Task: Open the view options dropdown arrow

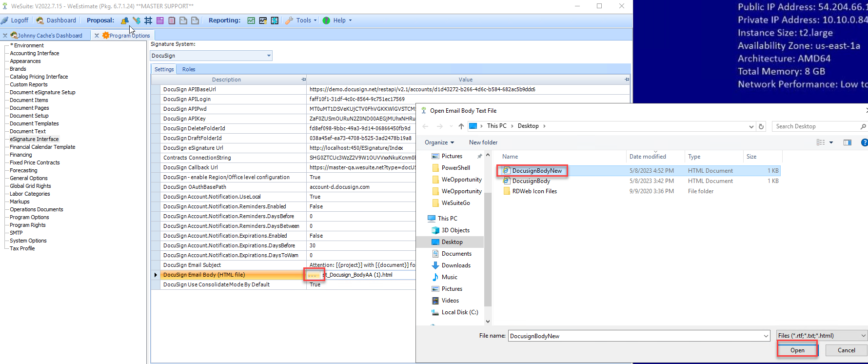Action: [x=831, y=142]
